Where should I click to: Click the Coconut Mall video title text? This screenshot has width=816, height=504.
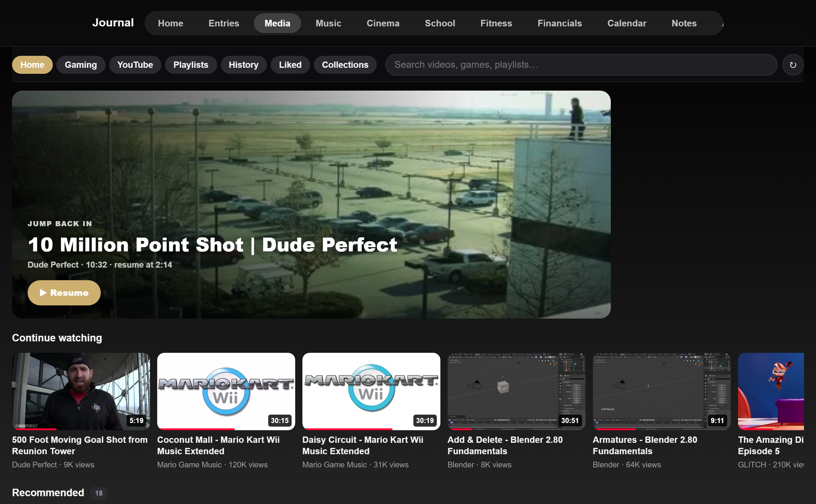point(218,445)
